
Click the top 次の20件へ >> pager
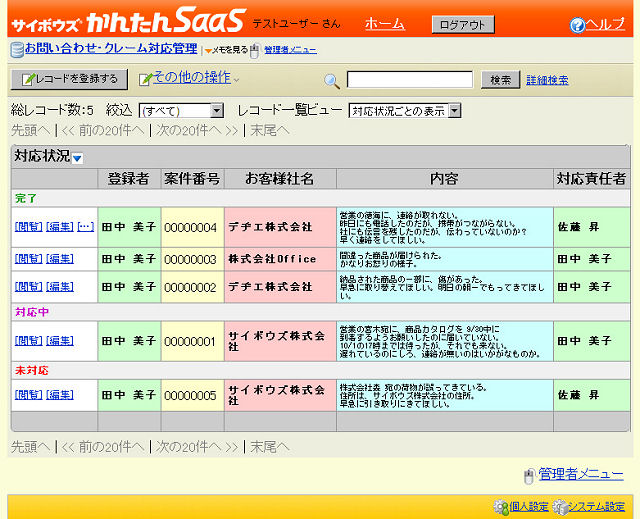(x=198, y=131)
